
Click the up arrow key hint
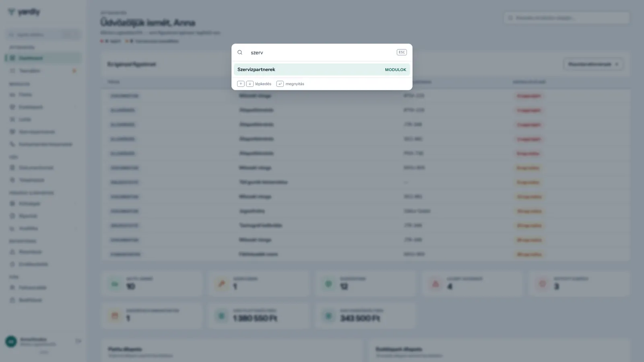(x=241, y=84)
